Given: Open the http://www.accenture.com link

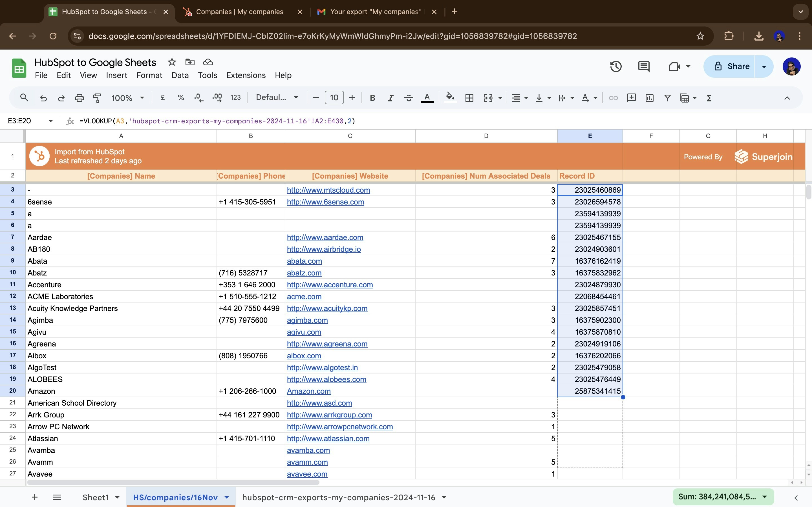Looking at the screenshot, I should click(330, 285).
